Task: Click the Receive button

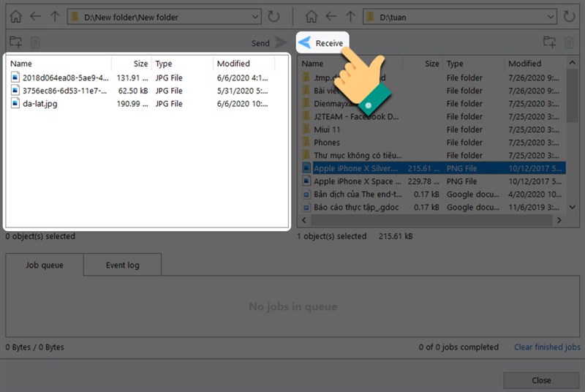Action: click(322, 43)
